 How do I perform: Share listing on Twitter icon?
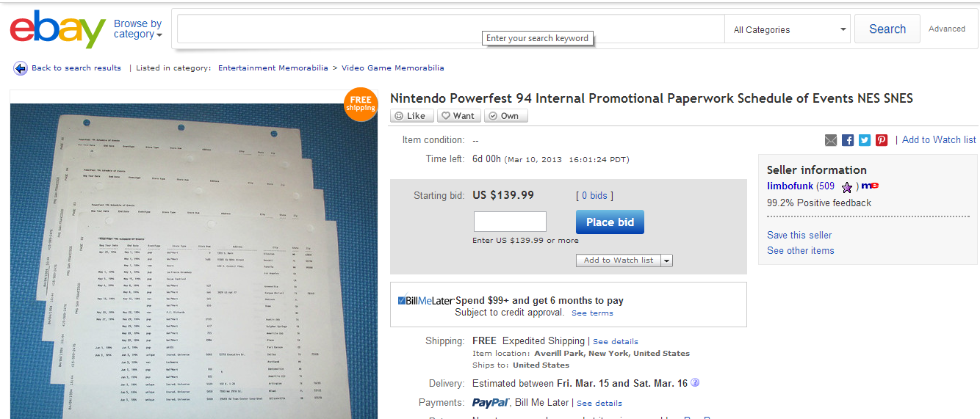[x=865, y=140]
